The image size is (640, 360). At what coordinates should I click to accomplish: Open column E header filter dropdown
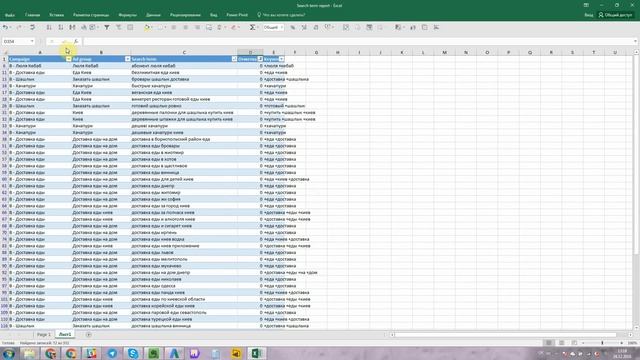click(282, 59)
